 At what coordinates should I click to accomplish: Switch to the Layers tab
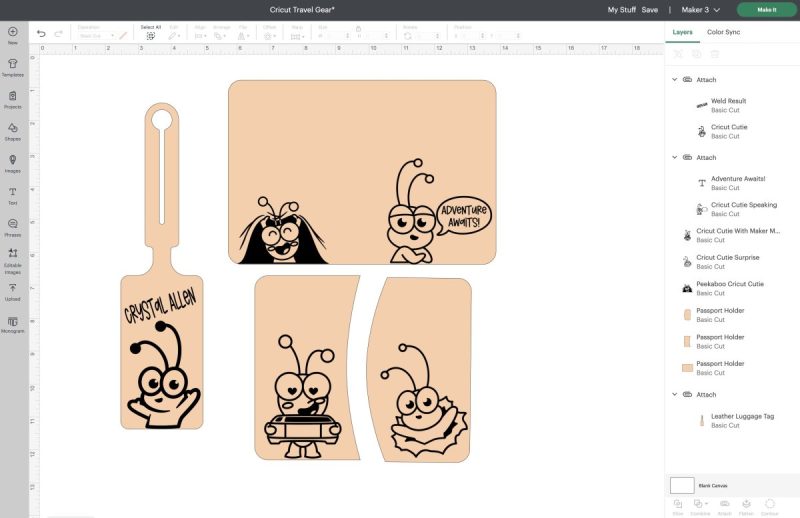click(682, 32)
